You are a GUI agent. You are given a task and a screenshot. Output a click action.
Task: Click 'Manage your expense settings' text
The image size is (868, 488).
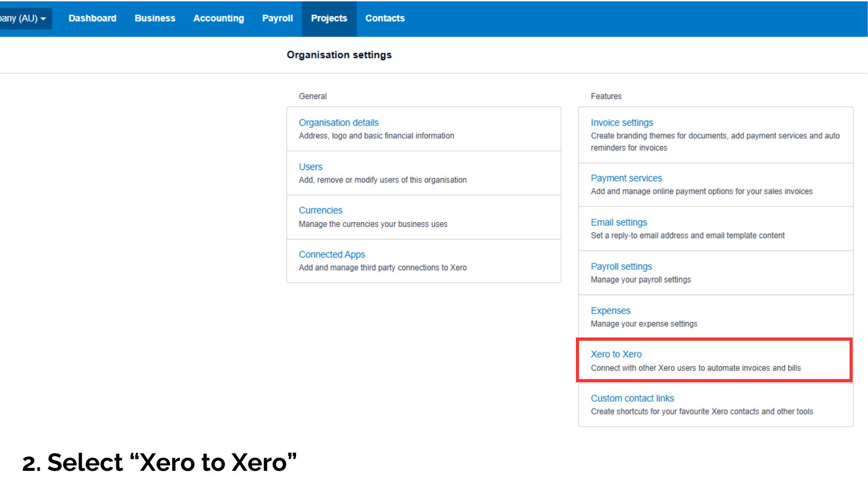pos(644,324)
